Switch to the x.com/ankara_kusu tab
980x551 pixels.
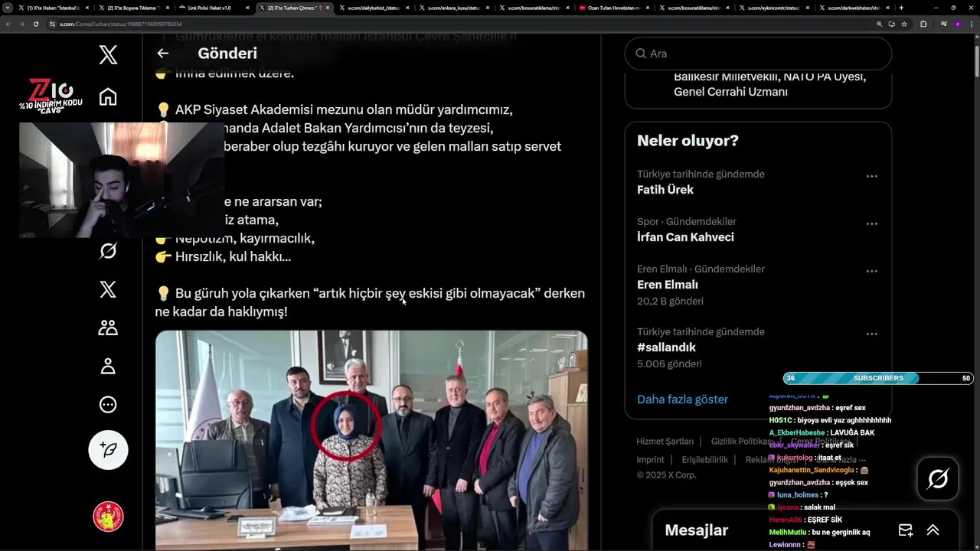[453, 8]
